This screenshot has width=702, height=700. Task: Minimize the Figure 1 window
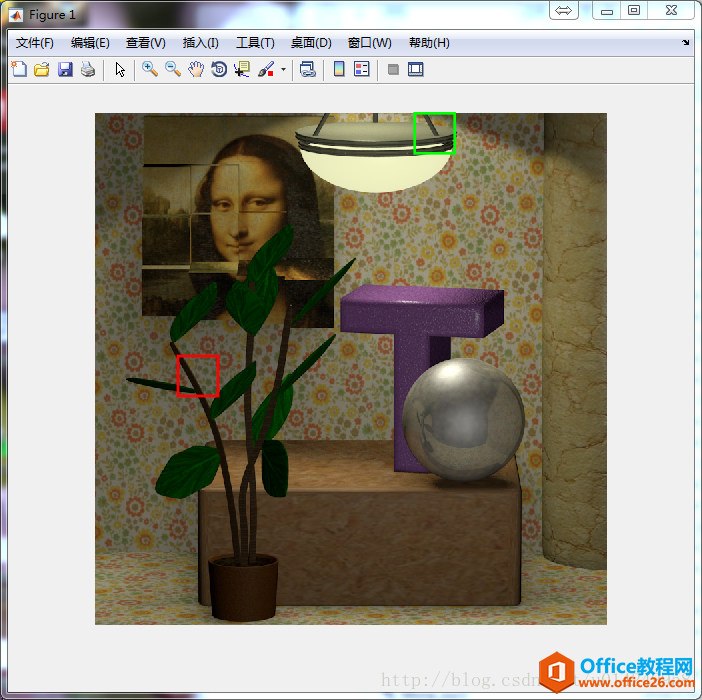tap(607, 10)
